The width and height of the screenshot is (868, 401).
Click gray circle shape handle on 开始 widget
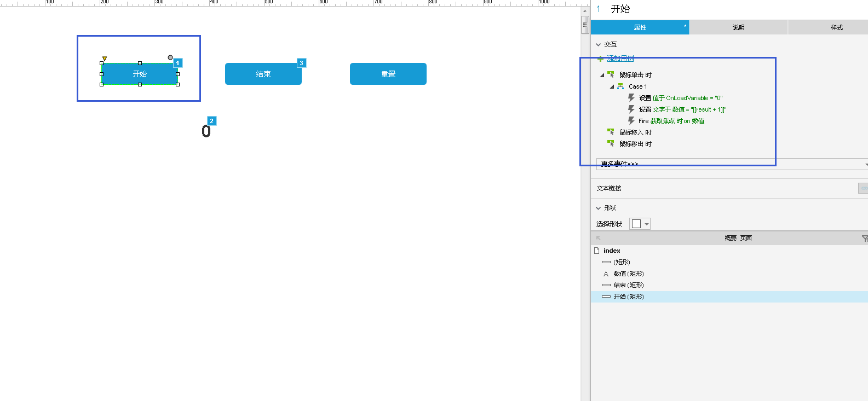(170, 57)
